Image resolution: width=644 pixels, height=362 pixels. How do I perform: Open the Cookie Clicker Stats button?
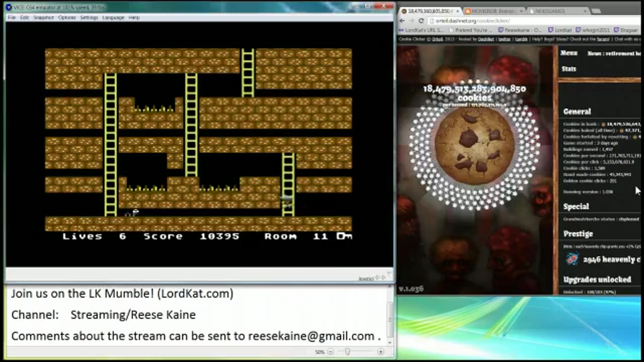click(569, 69)
